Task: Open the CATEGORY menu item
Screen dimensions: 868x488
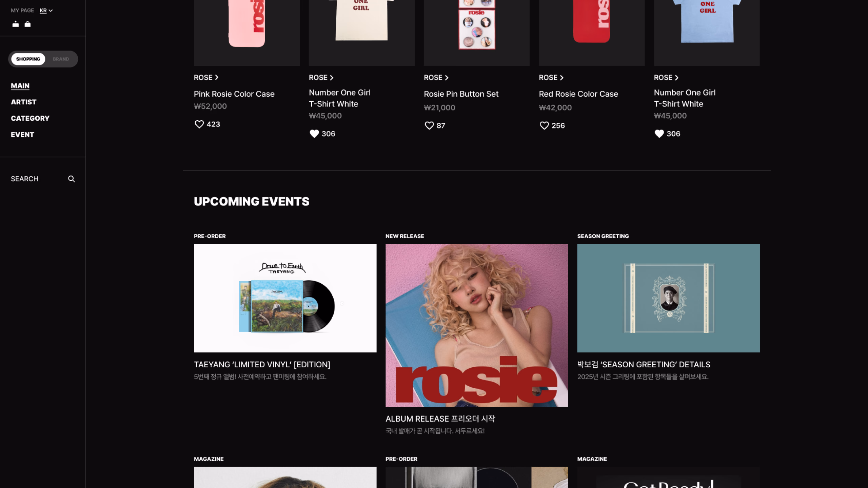Action: [30, 118]
